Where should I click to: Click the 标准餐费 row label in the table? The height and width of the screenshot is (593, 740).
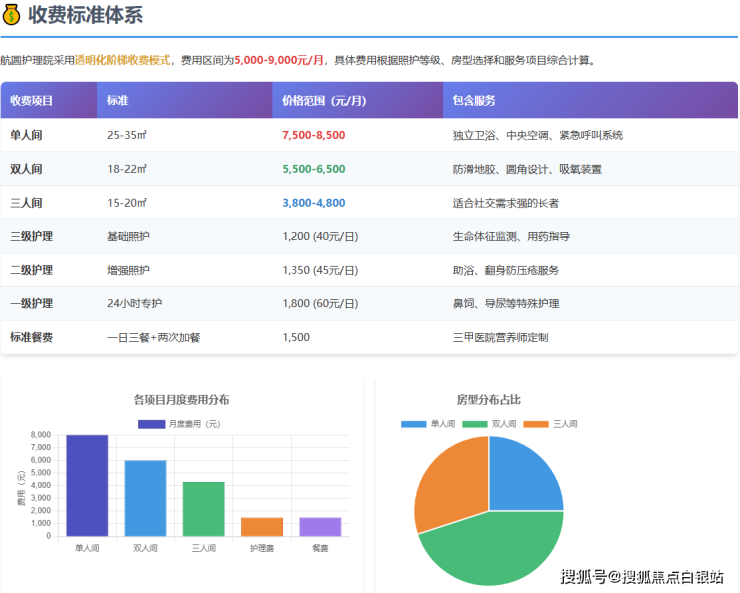31,337
